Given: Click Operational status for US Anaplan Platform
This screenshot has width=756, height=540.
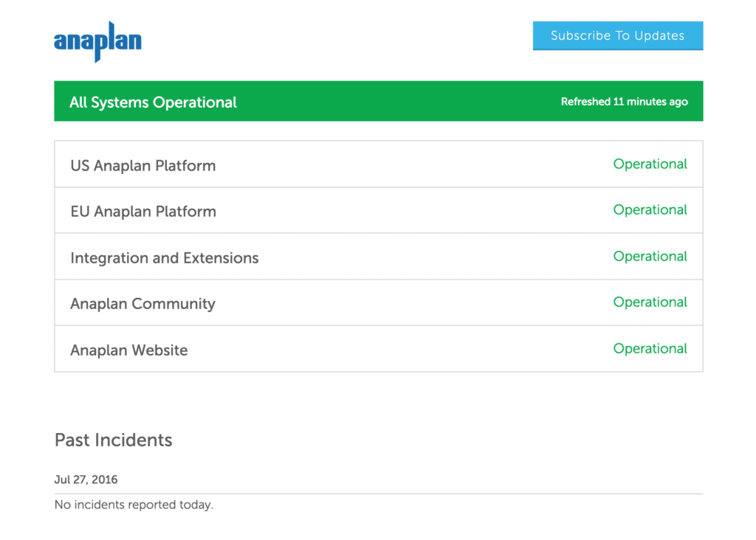Looking at the screenshot, I should click(x=650, y=165).
